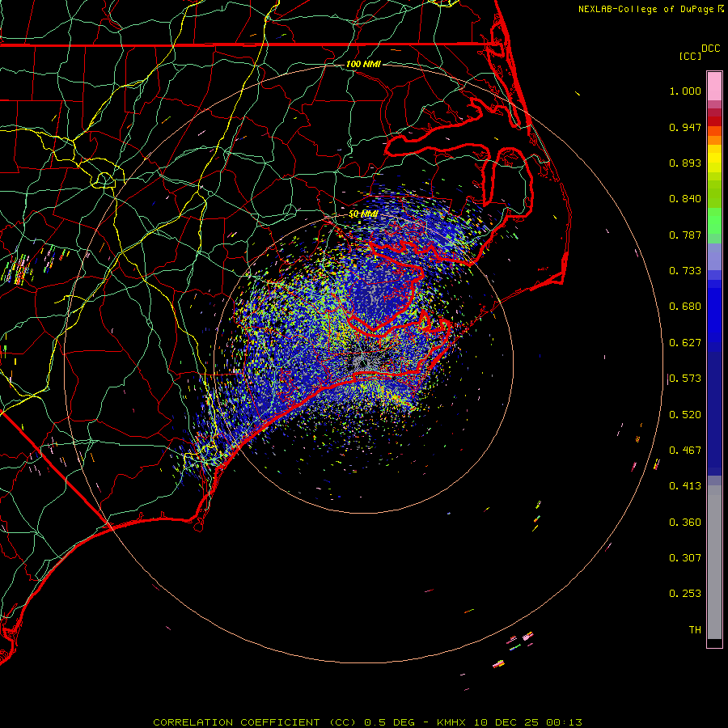This screenshot has width=728, height=728.
Task: Click the 0.520 scale value
Action: point(685,415)
